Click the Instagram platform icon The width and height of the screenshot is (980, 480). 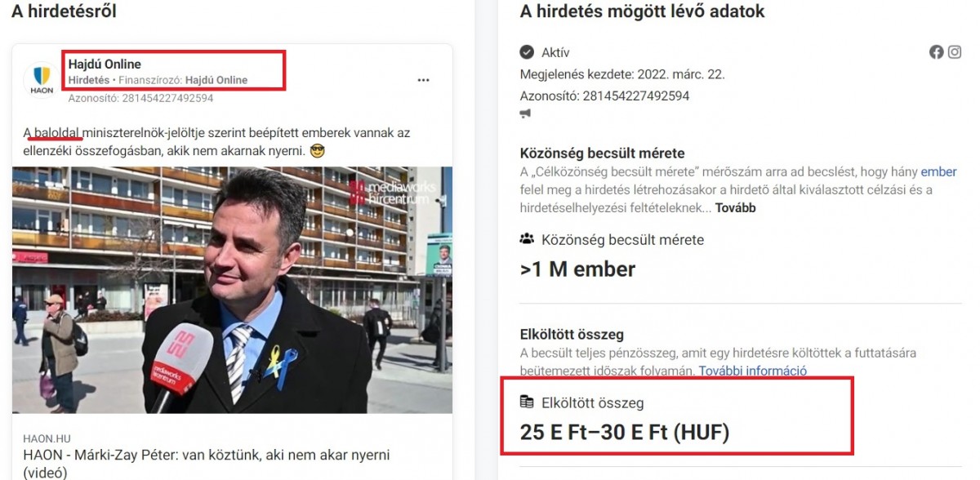[x=955, y=52]
